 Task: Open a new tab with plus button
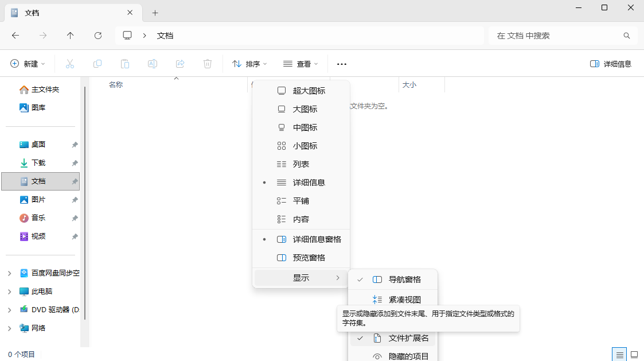click(155, 13)
